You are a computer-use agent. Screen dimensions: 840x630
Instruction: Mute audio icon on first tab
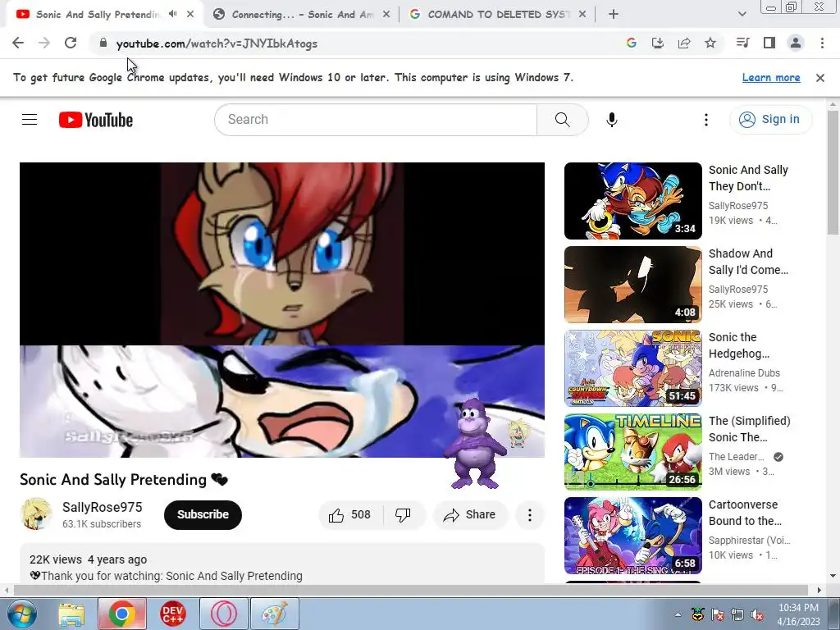(172, 14)
